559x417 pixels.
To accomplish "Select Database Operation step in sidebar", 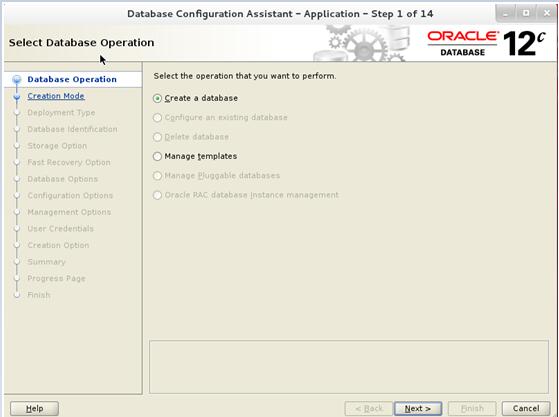I will [72, 79].
